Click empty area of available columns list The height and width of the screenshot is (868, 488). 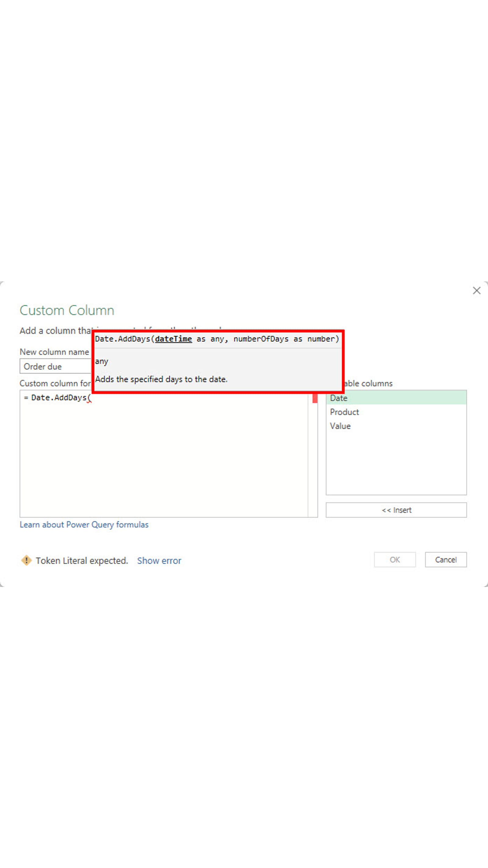coord(396,465)
